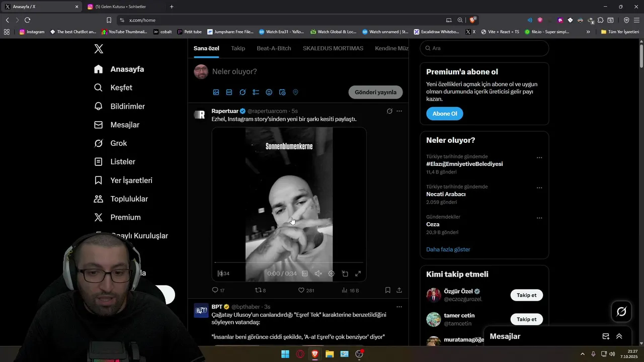Open Bildirimler notifications page

(x=120, y=106)
